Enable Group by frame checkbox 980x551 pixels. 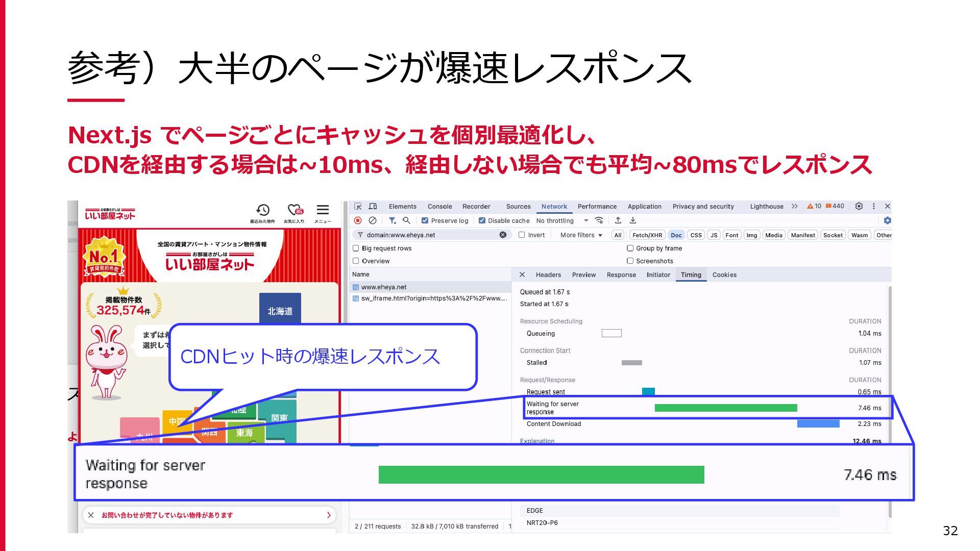coord(630,248)
